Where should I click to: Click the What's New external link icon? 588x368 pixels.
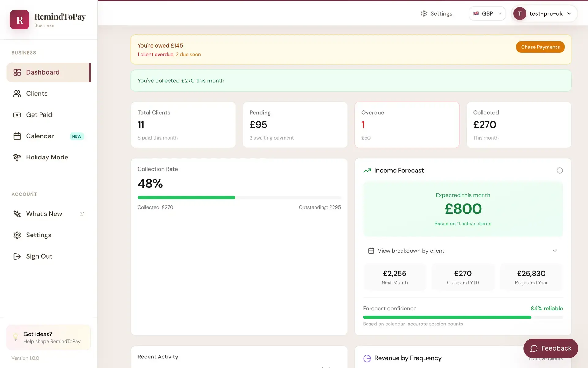pyautogui.click(x=81, y=214)
